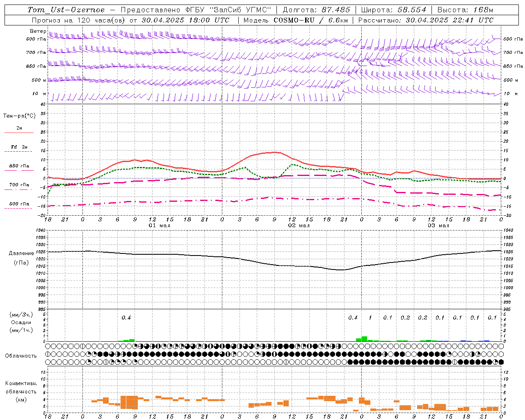Image resolution: width=525 pixels, height=420 pixels.
Task: Click the 03 мая date label
Action: coord(438,226)
